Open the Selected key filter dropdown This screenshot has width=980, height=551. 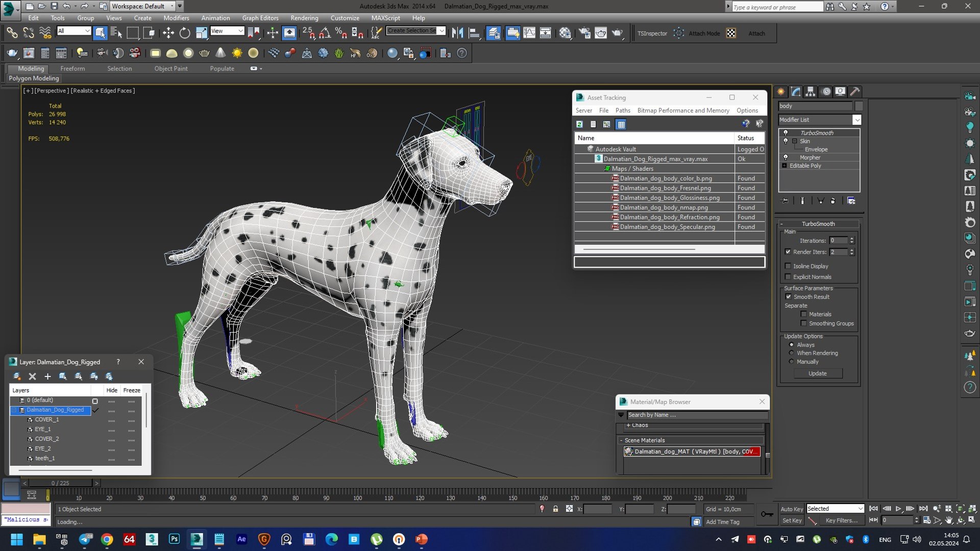tap(835, 509)
